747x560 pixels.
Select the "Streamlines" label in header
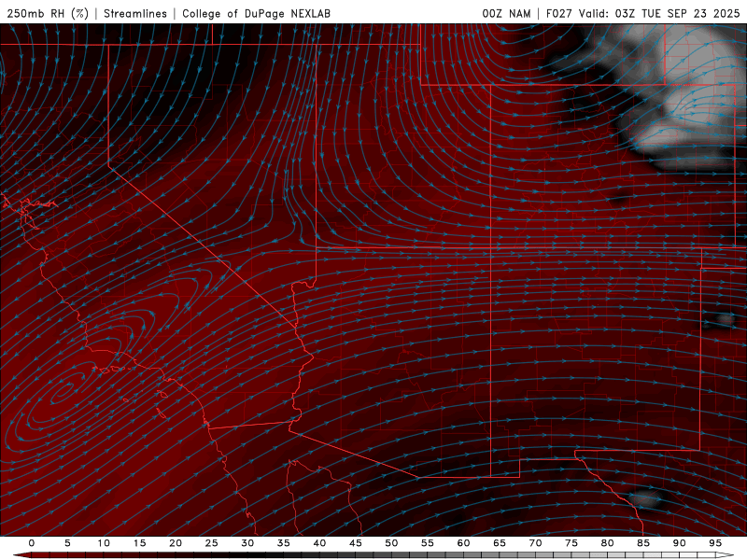coord(135,13)
